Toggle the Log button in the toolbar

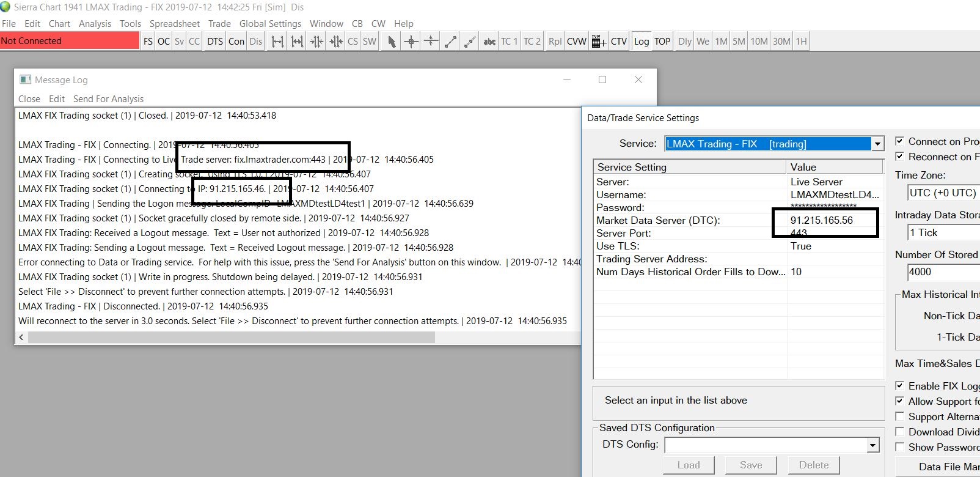pos(642,42)
